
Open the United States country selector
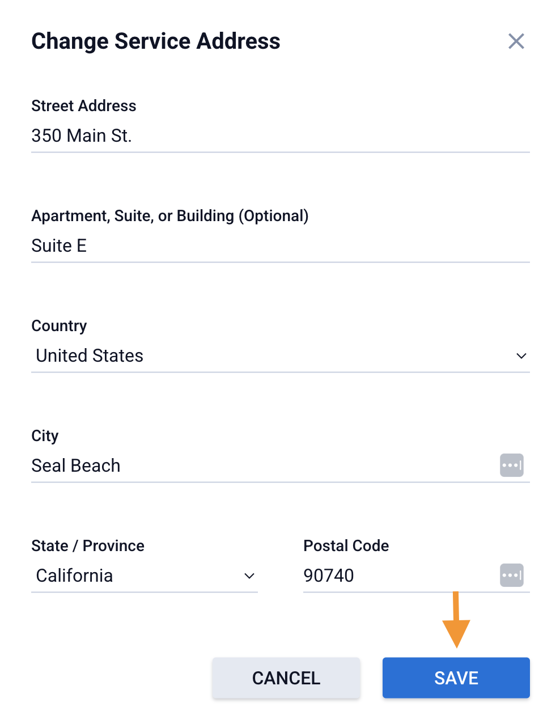click(x=272, y=356)
